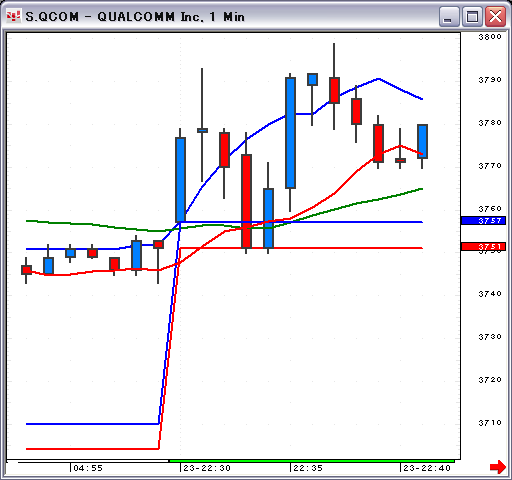
Task: Click the chart app icon in title bar
Action: (13, 16)
